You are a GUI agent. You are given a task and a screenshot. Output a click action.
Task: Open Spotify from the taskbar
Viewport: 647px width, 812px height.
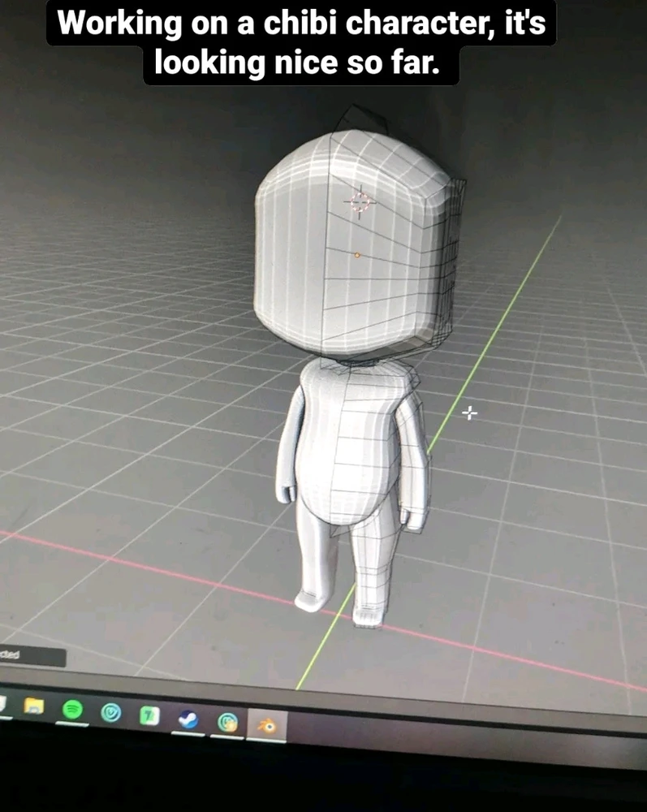pyautogui.click(x=73, y=710)
